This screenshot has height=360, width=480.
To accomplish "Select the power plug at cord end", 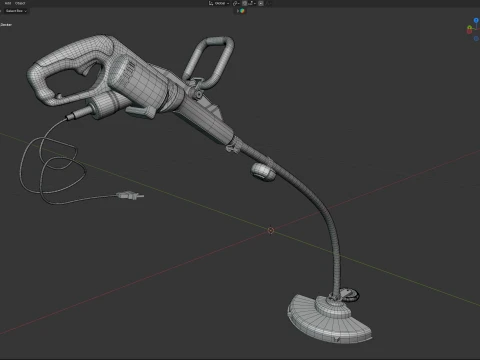I will (x=130, y=195).
